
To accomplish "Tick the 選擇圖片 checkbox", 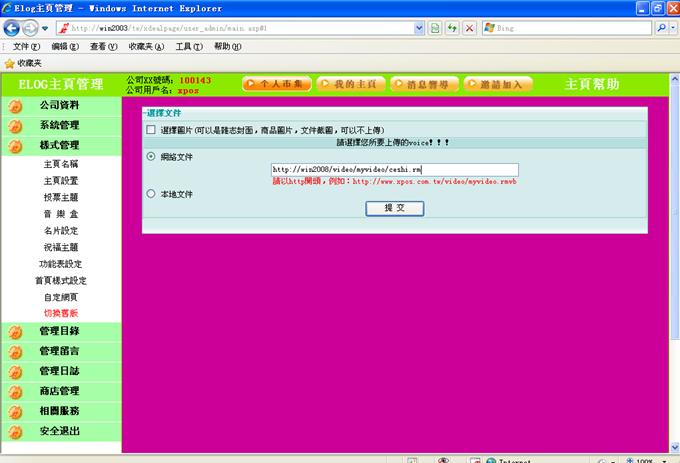I will click(151, 131).
